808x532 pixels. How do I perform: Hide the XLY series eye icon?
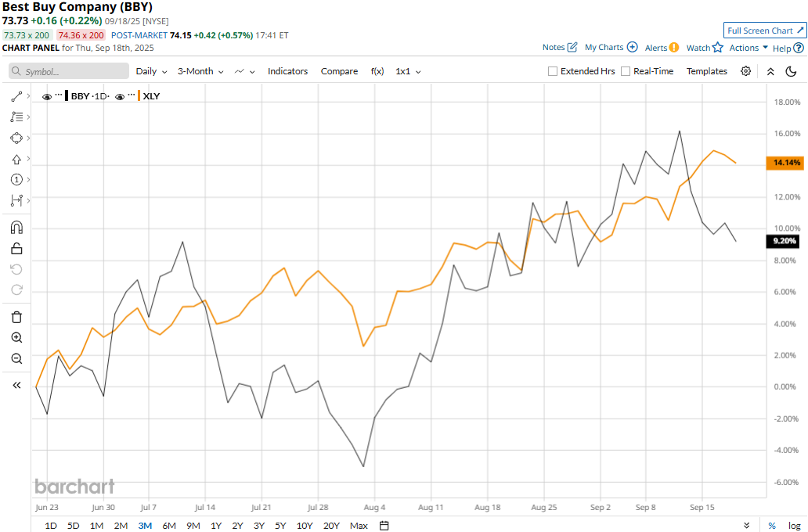click(120, 96)
